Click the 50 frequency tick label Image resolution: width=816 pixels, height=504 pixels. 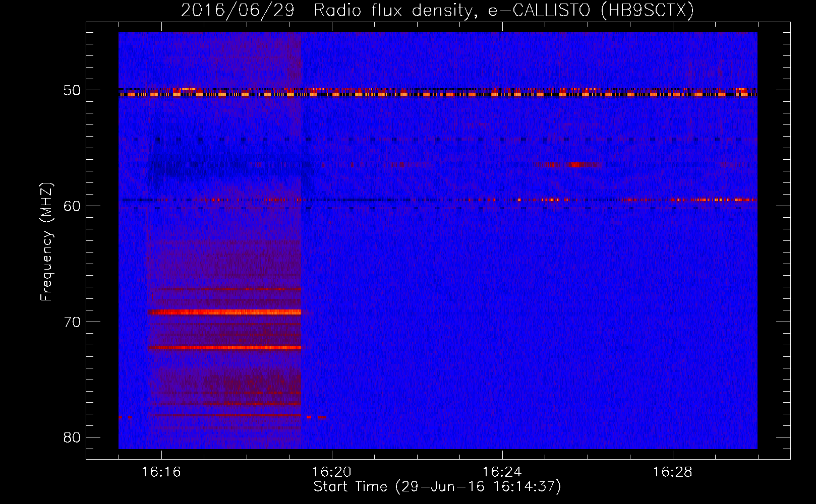point(72,91)
